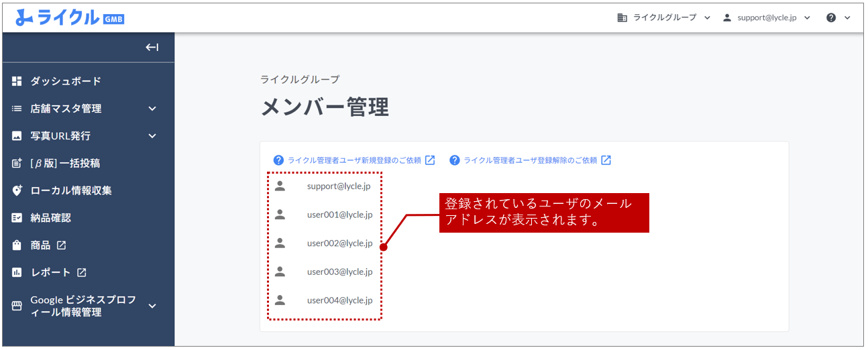868x350 pixels.
Task: Click the ローカル情報収集 pin icon
Action: pyautogui.click(x=17, y=190)
